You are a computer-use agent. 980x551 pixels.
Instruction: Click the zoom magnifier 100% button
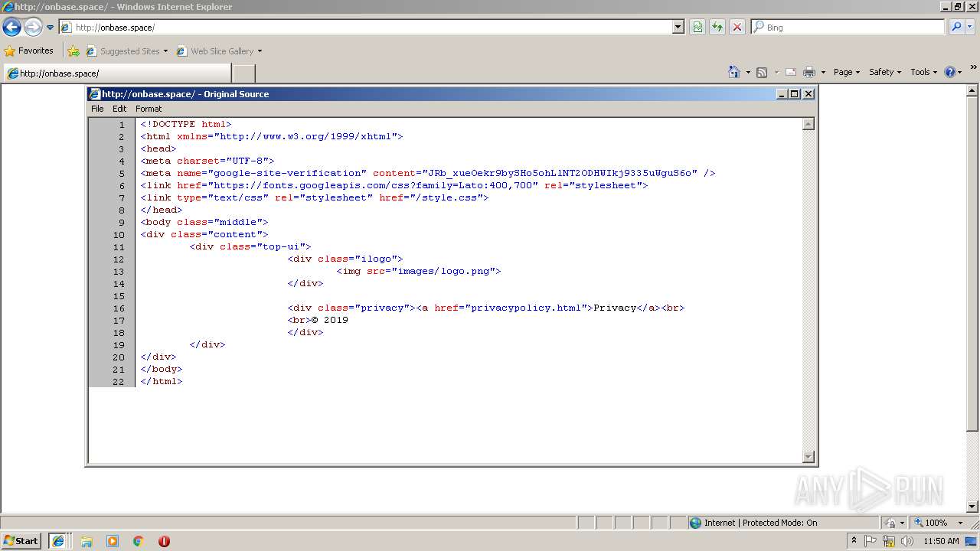coord(930,523)
